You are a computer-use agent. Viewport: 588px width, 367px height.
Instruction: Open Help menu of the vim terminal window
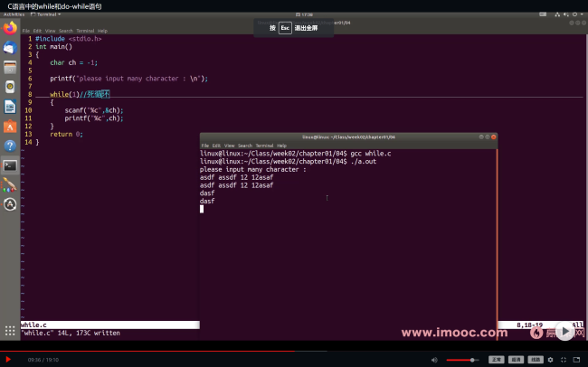[x=103, y=31]
